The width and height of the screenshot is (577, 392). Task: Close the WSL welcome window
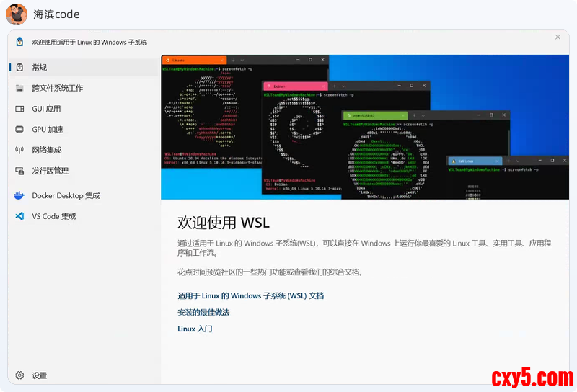click(x=558, y=37)
